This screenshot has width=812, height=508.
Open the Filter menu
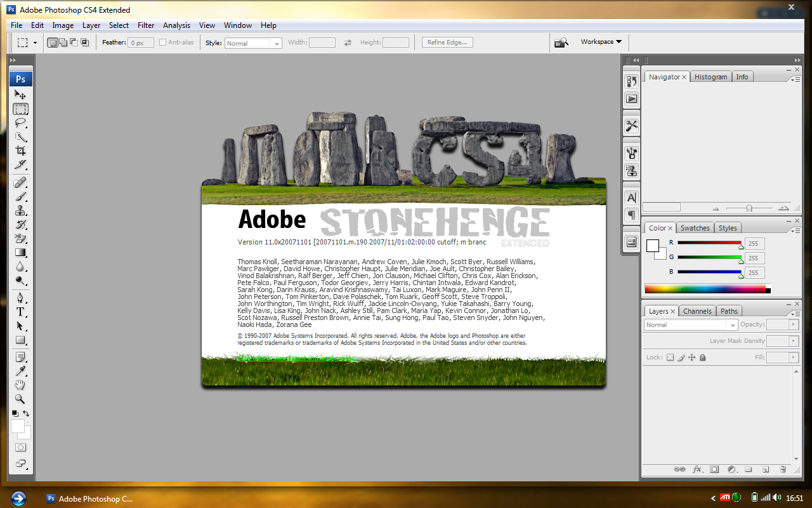146,25
